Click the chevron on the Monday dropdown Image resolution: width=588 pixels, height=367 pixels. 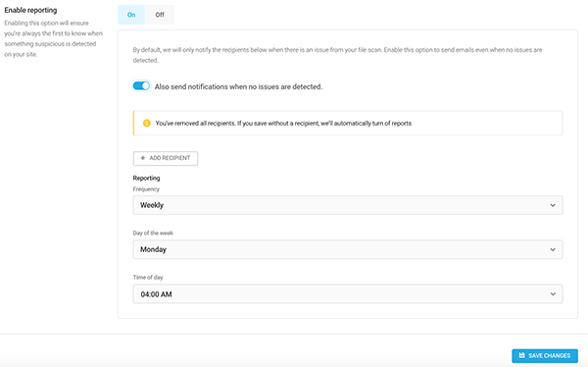(x=553, y=250)
